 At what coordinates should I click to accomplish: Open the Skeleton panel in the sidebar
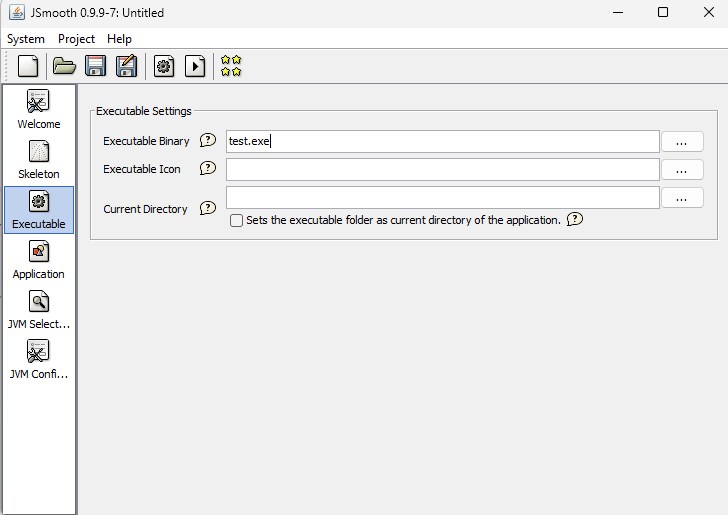(39, 160)
